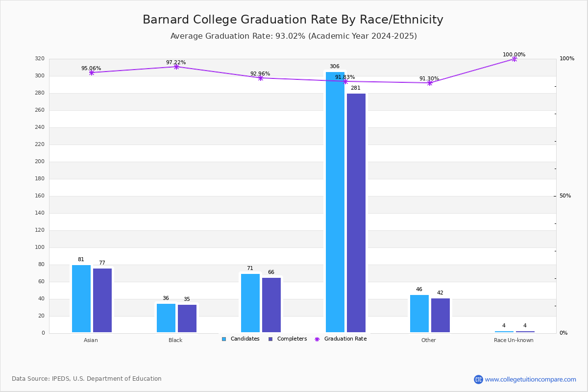
Task: Click the Graduation Rate star legend icon
Action: tap(317, 339)
